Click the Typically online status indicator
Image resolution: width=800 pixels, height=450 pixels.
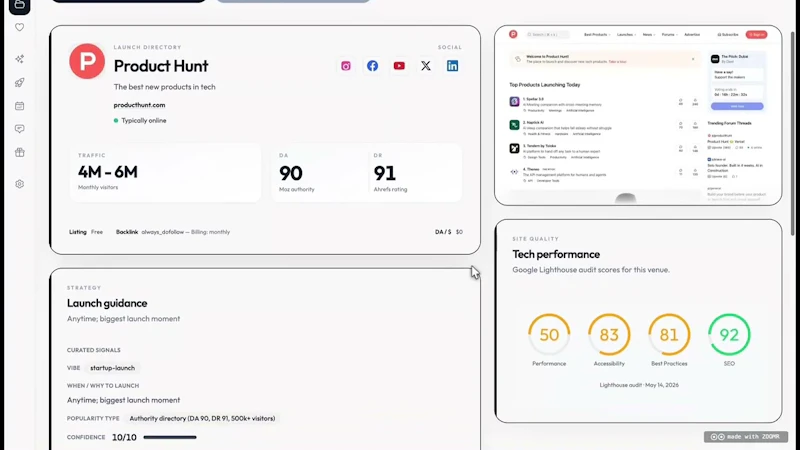(140, 121)
